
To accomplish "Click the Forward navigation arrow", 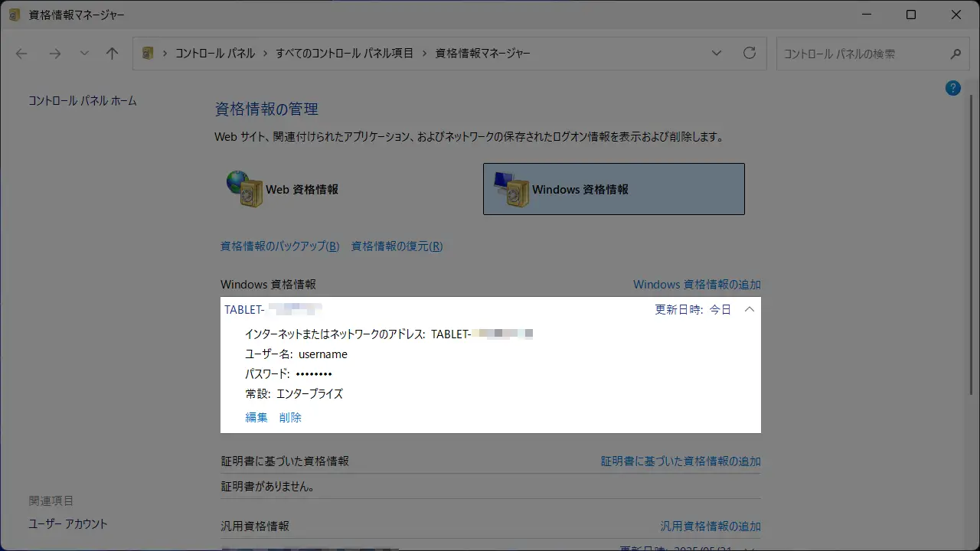I will pyautogui.click(x=54, y=54).
